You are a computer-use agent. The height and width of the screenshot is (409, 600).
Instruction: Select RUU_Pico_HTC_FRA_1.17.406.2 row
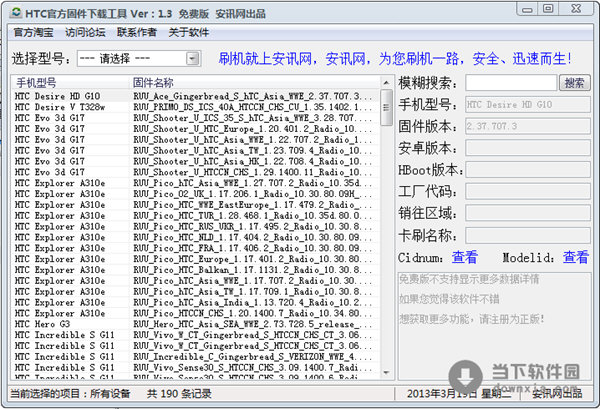[x=195, y=248]
